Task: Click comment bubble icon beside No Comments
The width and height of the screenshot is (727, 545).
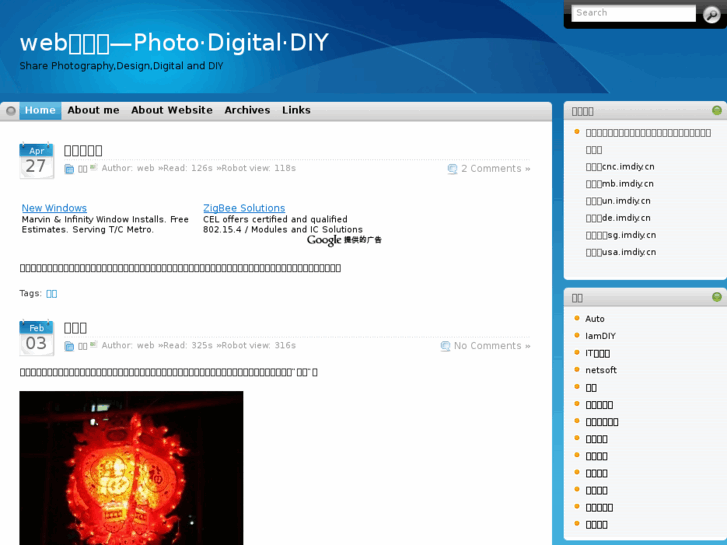Action: 445,346
